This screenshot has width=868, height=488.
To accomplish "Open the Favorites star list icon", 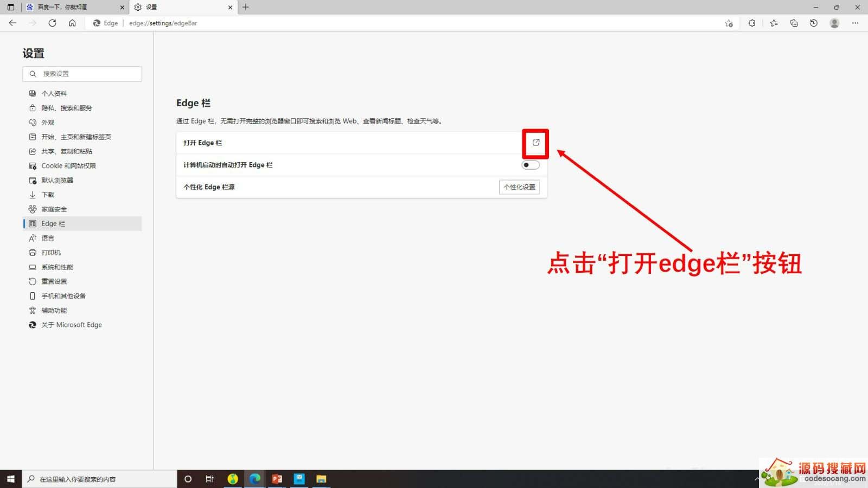I will [x=774, y=23].
